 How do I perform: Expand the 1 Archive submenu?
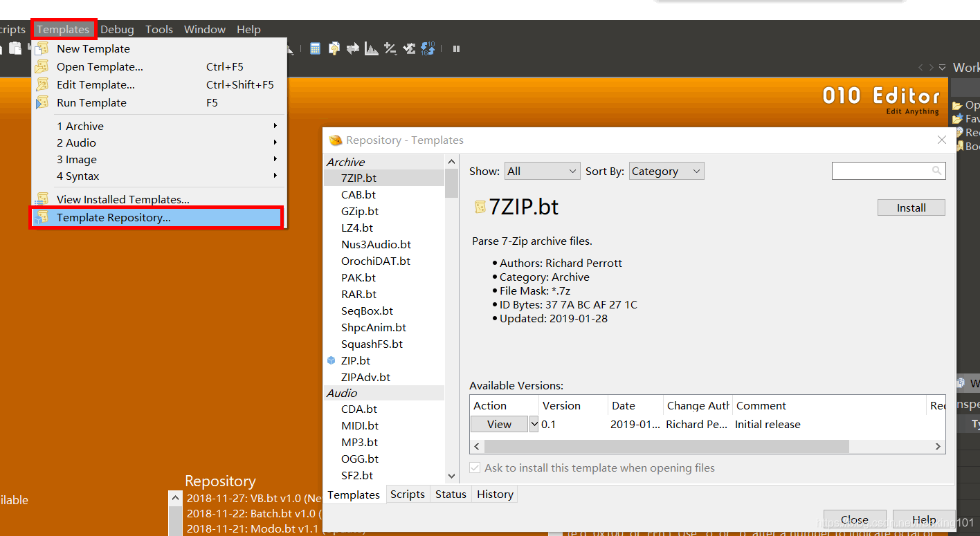159,126
